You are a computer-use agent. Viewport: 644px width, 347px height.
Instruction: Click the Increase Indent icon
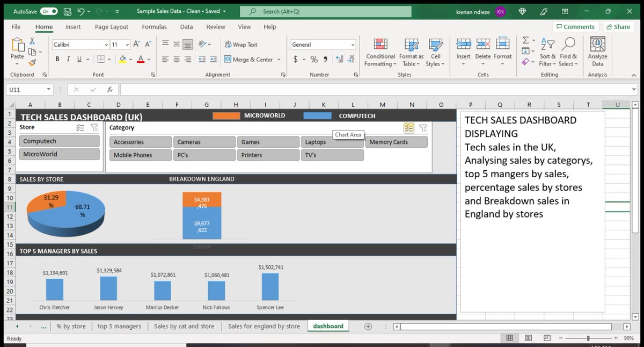pos(214,59)
